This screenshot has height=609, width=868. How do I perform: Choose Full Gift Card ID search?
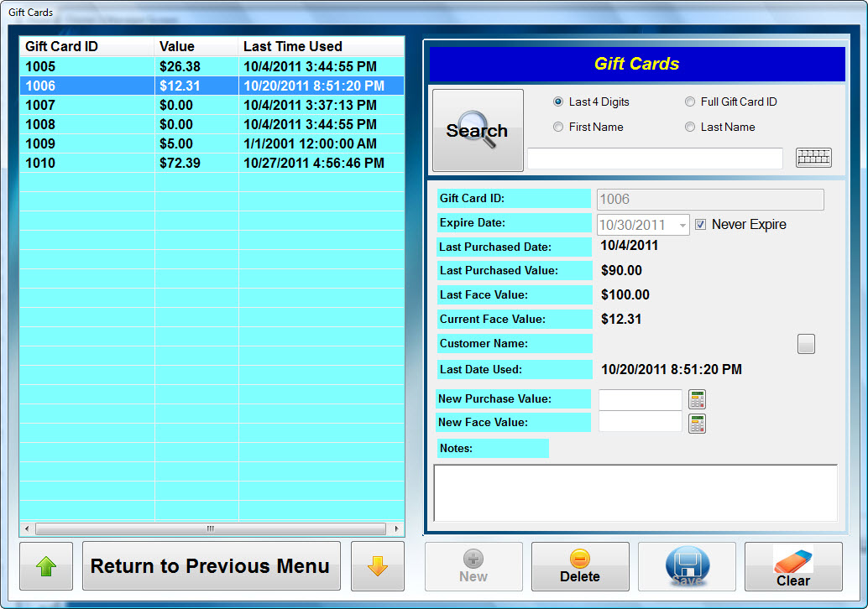pos(690,101)
